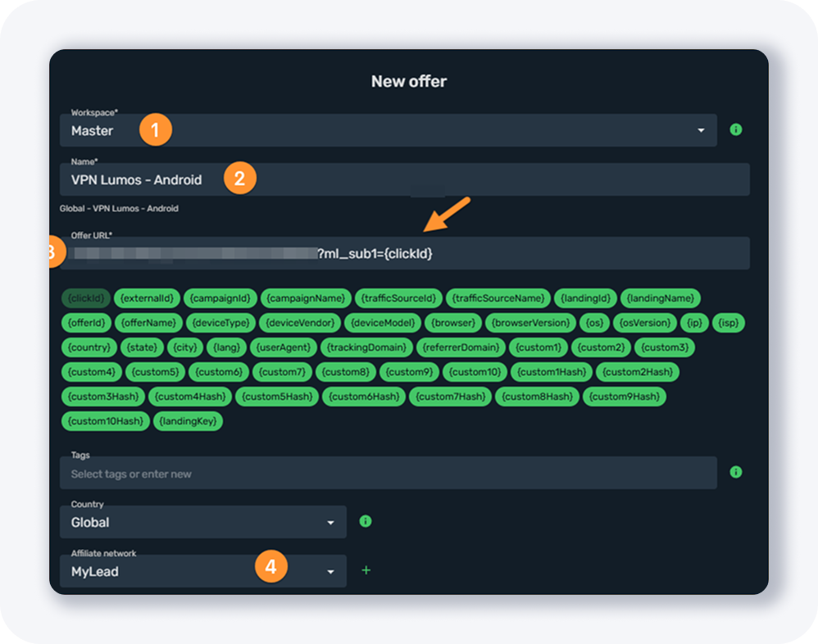Select the {landingKey} token
818x644 pixels.
188,421
